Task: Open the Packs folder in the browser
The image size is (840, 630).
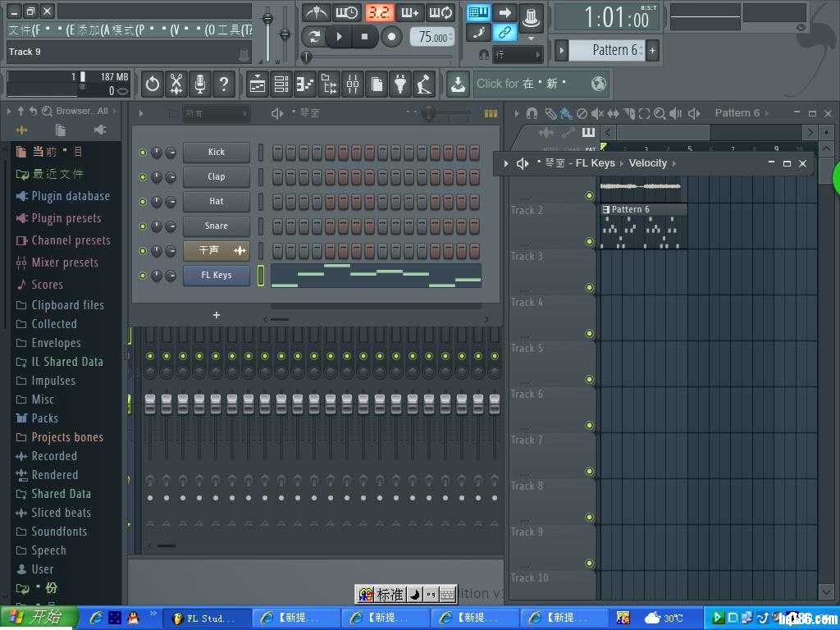Action: (44, 418)
